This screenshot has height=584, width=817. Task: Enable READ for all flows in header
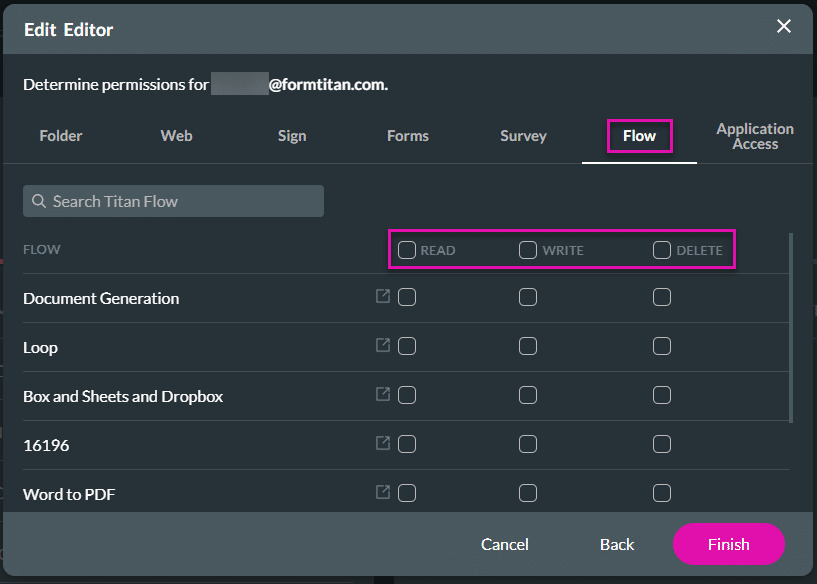[407, 250]
